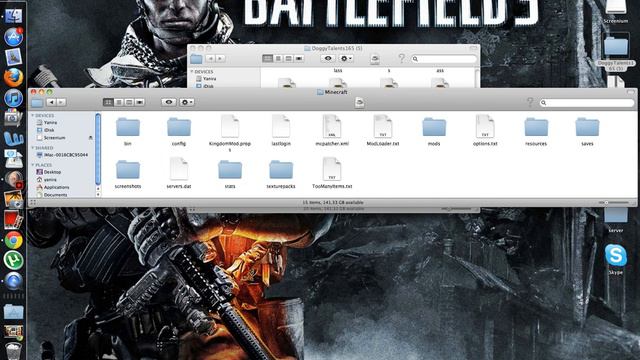Switch Minecraft window to list view
This screenshot has height=360, width=640.
(x=119, y=102)
